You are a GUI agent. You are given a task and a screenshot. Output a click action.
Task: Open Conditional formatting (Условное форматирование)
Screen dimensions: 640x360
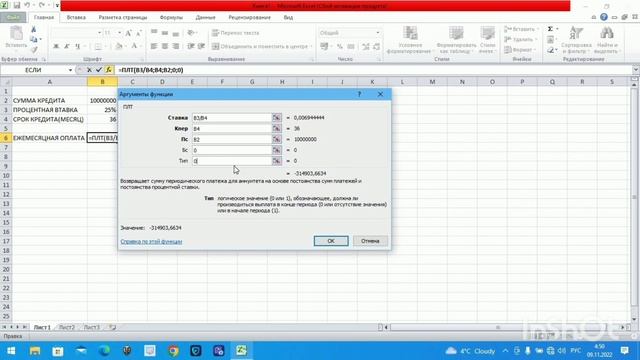pyautogui.click(x=409, y=40)
